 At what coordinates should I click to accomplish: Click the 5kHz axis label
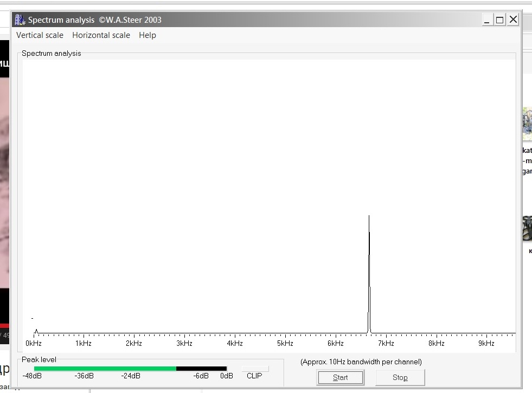click(285, 343)
